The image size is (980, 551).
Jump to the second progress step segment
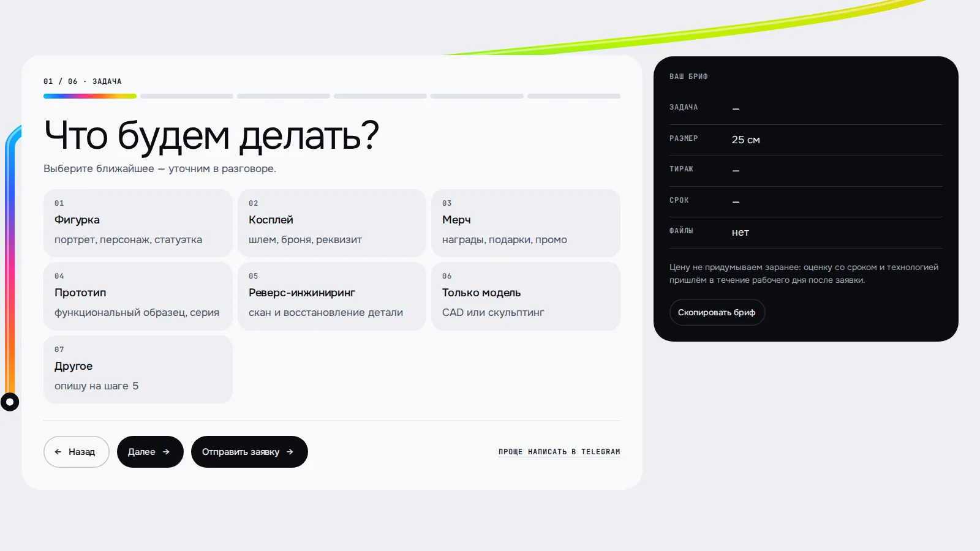pos(187,96)
